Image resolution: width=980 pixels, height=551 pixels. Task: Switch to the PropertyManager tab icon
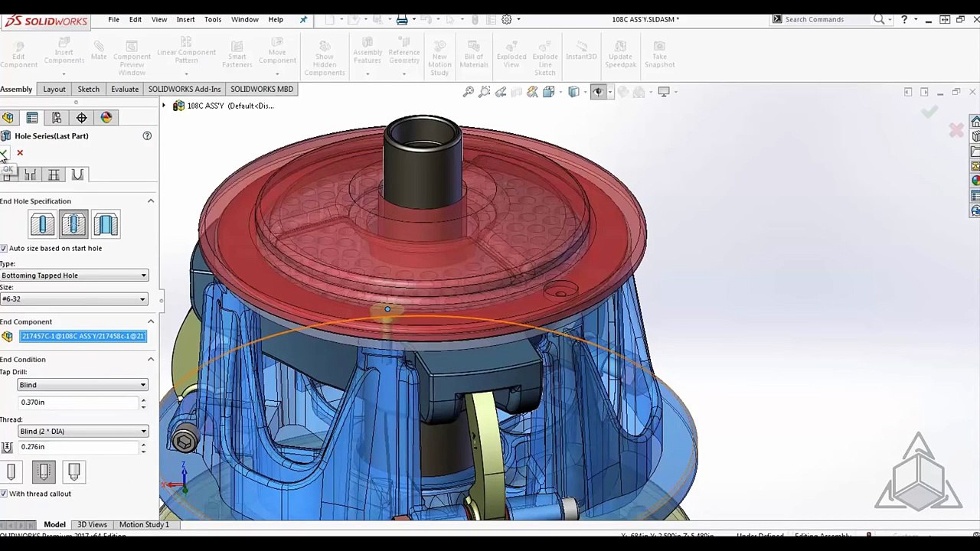(x=32, y=117)
